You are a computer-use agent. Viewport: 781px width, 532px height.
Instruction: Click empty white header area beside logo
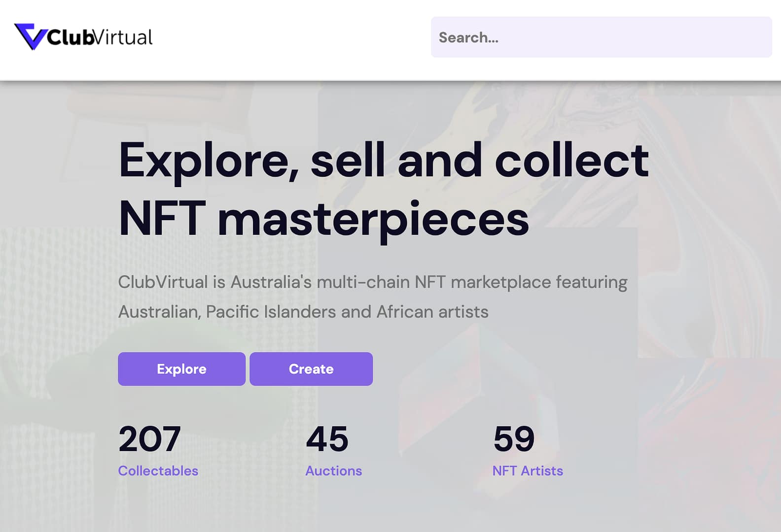click(x=291, y=39)
